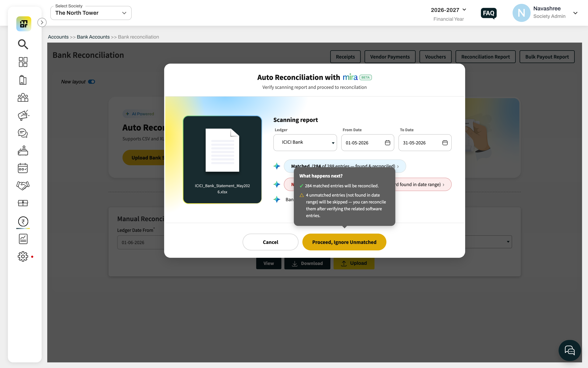Click the 'Society Admin' role text
The height and width of the screenshot is (368, 588).
(x=549, y=16)
